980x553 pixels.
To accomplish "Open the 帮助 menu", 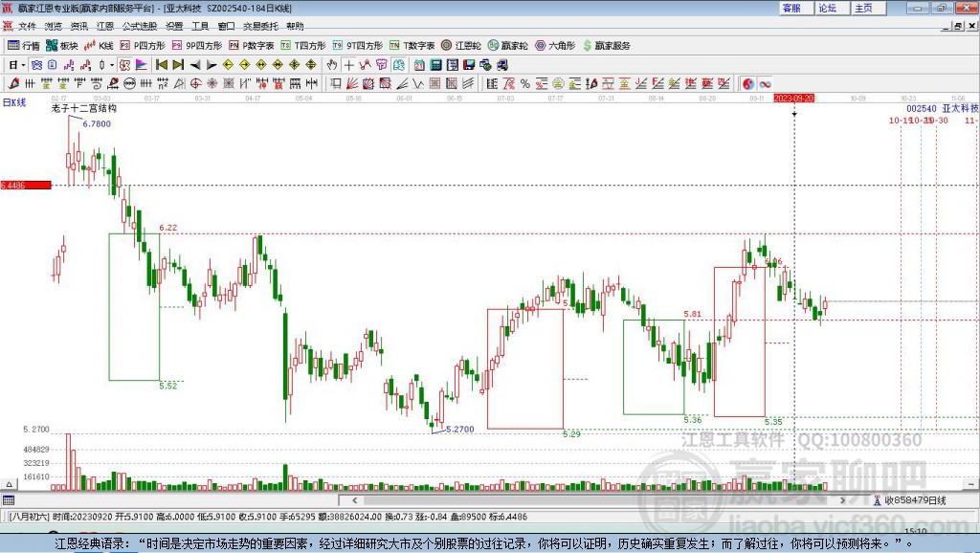I will pos(295,26).
